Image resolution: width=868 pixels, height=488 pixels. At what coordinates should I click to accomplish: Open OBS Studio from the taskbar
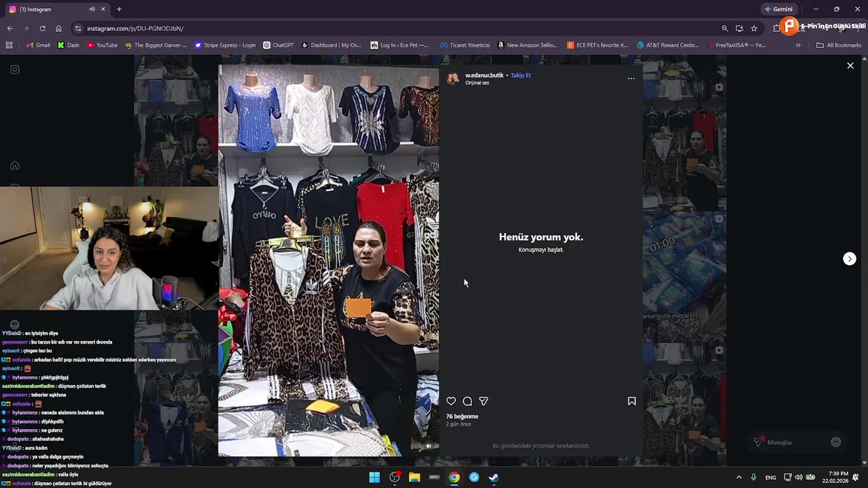click(395, 477)
